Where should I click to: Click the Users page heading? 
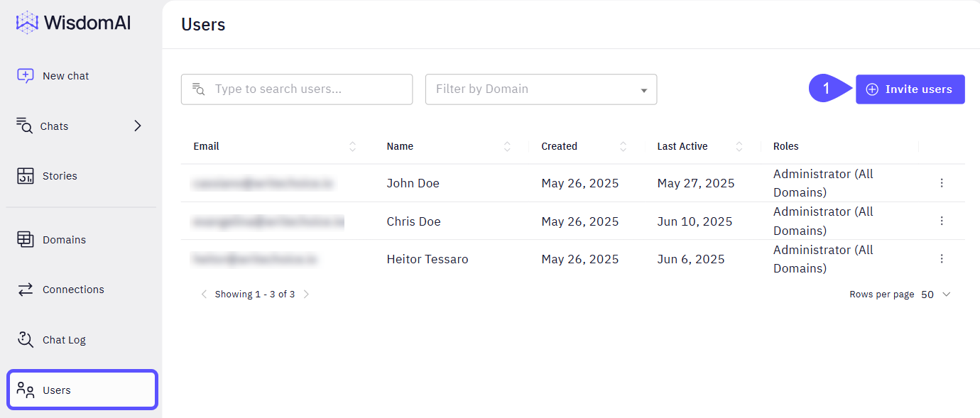(203, 24)
